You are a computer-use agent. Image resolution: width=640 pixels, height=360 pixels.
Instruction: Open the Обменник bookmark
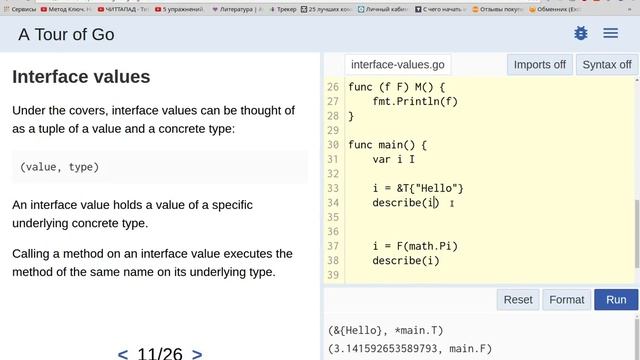[x=554, y=9]
